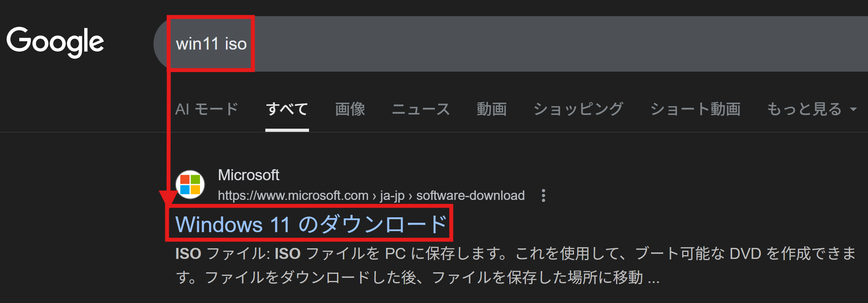Image resolution: width=868 pixels, height=303 pixels.
Task: Click the Microsoft site name above the URL
Action: 248,175
